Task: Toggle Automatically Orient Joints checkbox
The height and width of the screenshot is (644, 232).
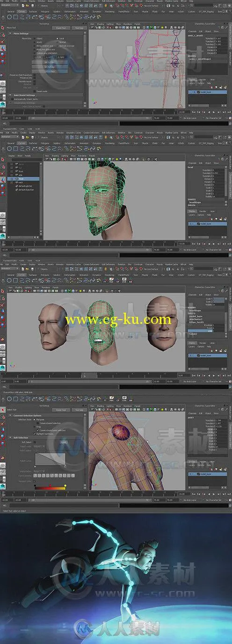Action: tap(12, 99)
